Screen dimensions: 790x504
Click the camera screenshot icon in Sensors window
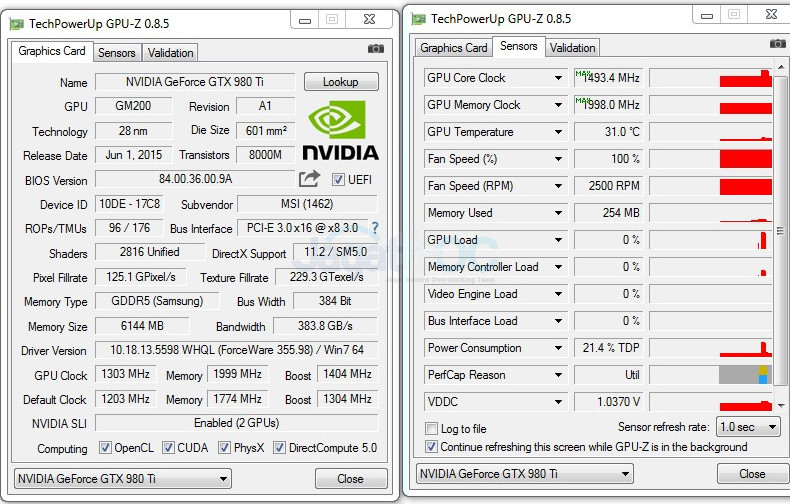777,44
